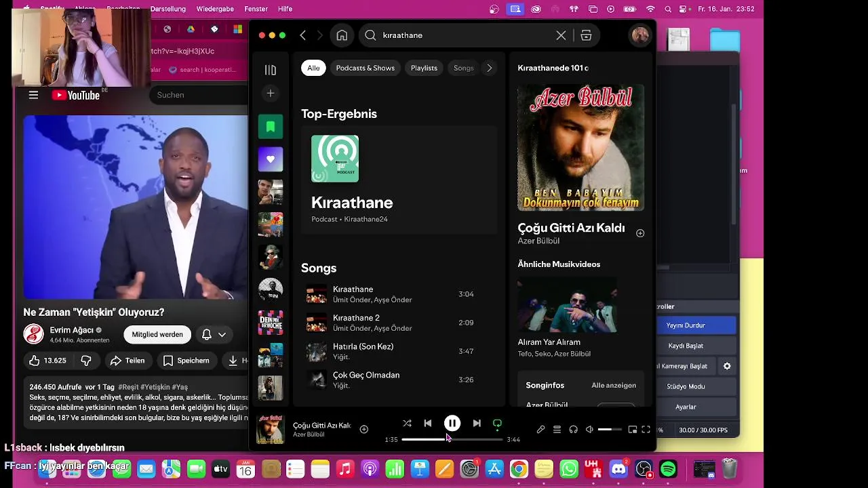
Task: Open Fenster menu in menu bar
Action: coord(256,9)
